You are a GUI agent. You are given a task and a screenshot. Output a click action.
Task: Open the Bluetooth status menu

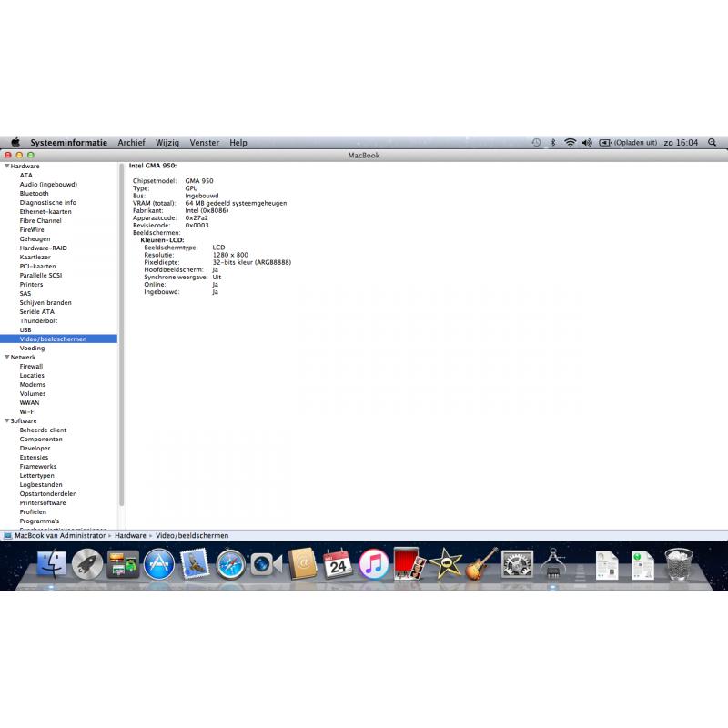tap(553, 143)
